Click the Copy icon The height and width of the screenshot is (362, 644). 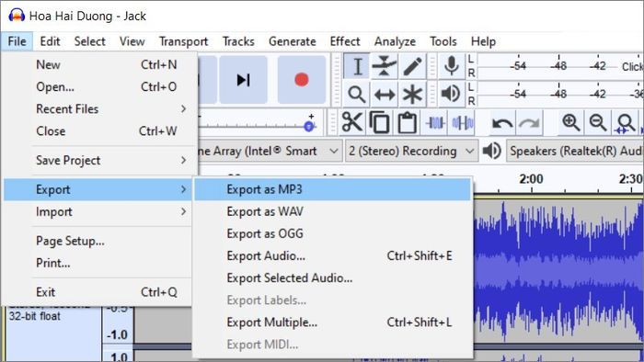coord(379,122)
